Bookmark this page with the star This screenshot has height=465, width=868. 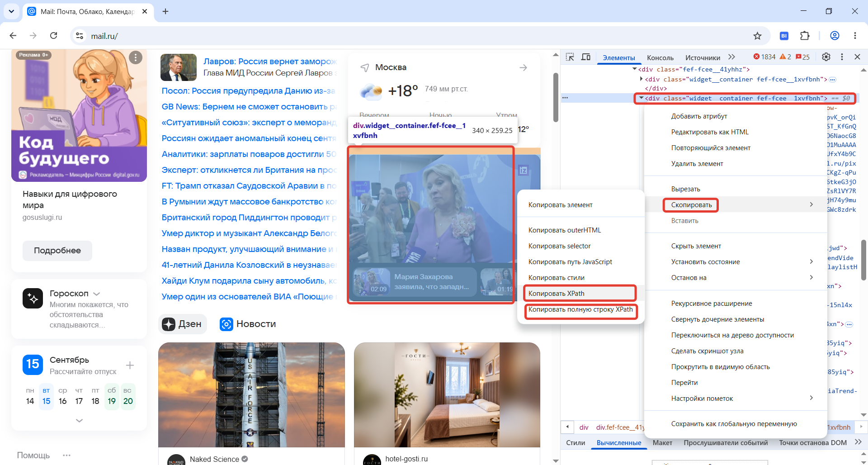pyautogui.click(x=758, y=36)
